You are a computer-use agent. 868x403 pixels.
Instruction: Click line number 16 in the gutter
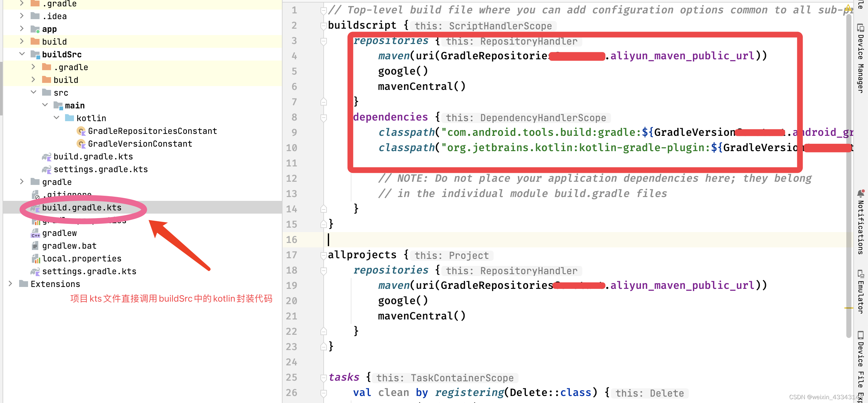click(x=292, y=239)
